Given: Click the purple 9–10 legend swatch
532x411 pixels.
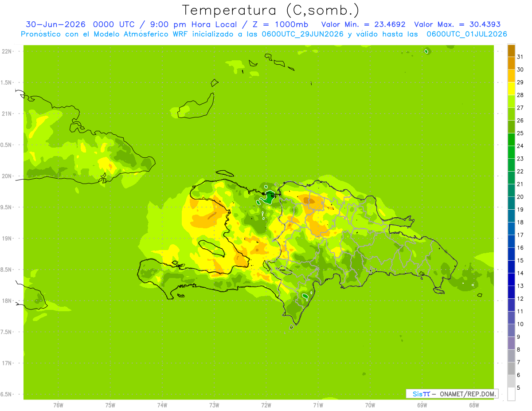Looking at the screenshot, I should (x=511, y=330).
